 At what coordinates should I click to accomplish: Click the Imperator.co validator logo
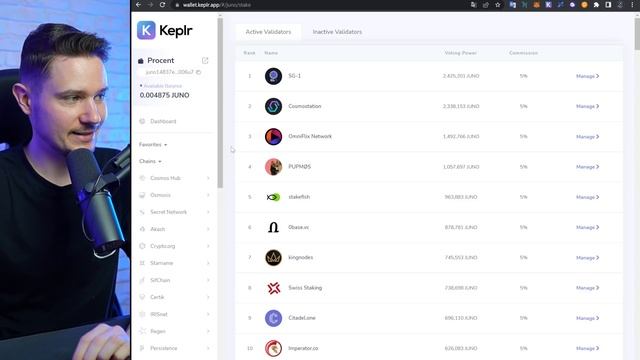click(273, 348)
